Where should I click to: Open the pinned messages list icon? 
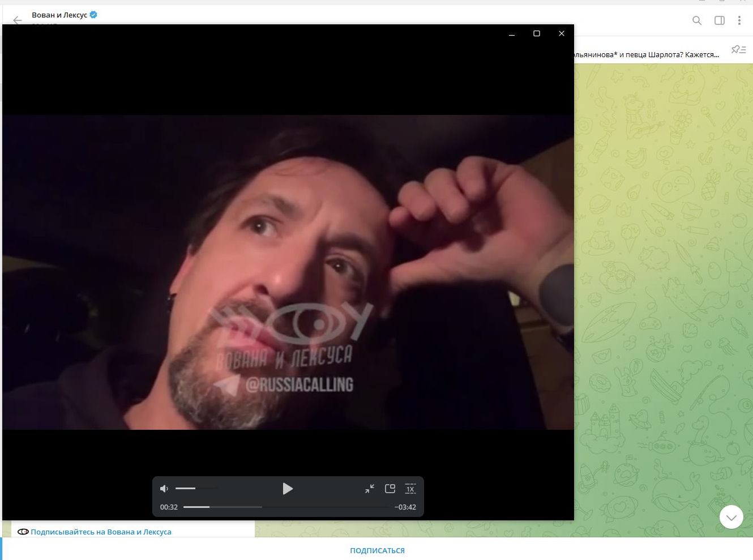(738, 50)
